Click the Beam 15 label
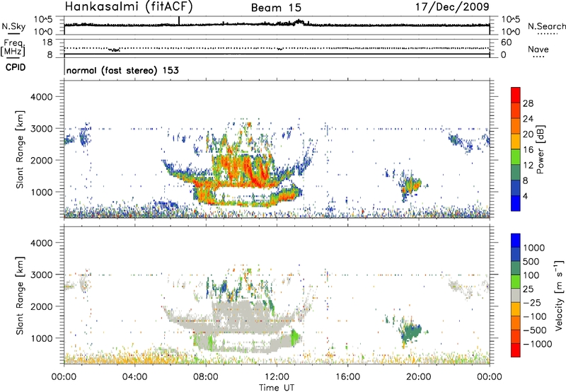Viewport: 566px width, 392px height. (276, 8)
